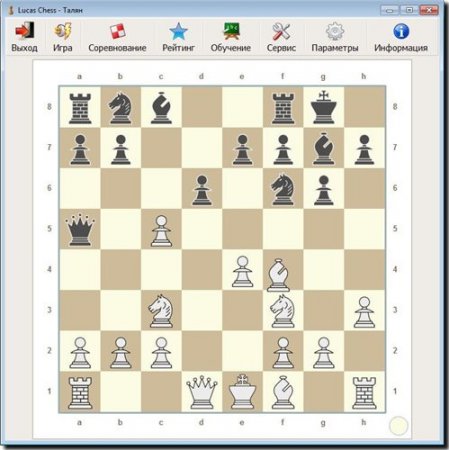Select the white knight on f3
The width and height of the screenshot is (449, 450).
(x=283, y=311)
